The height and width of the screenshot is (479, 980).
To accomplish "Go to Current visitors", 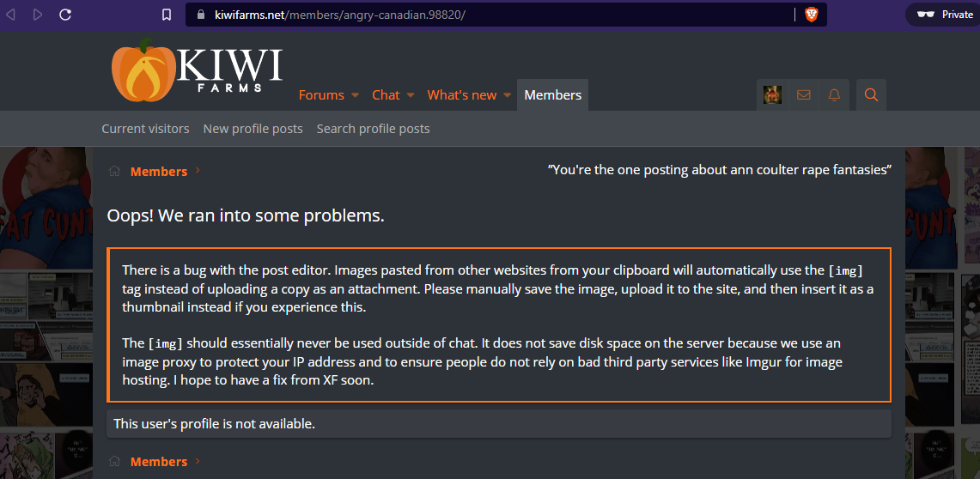I will (x=145, y=129).
